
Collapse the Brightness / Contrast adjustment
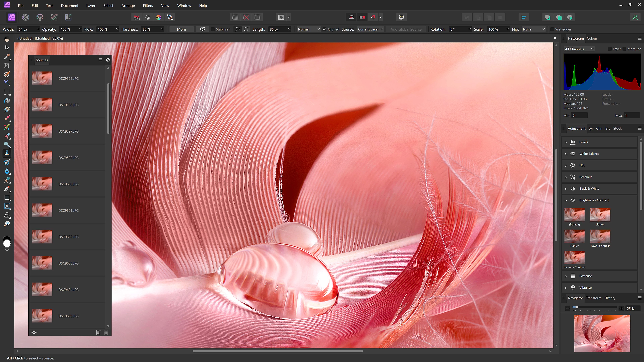click(x=566, y=200)
